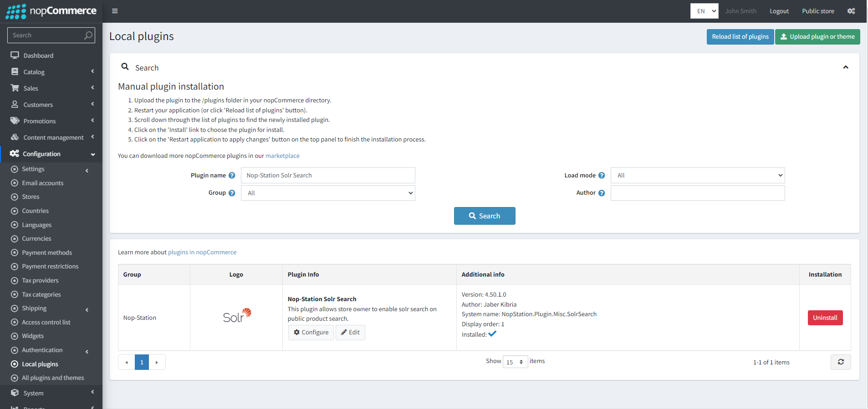Go to next page arrow
Viewport: 868px width, 409px height.
157,362
